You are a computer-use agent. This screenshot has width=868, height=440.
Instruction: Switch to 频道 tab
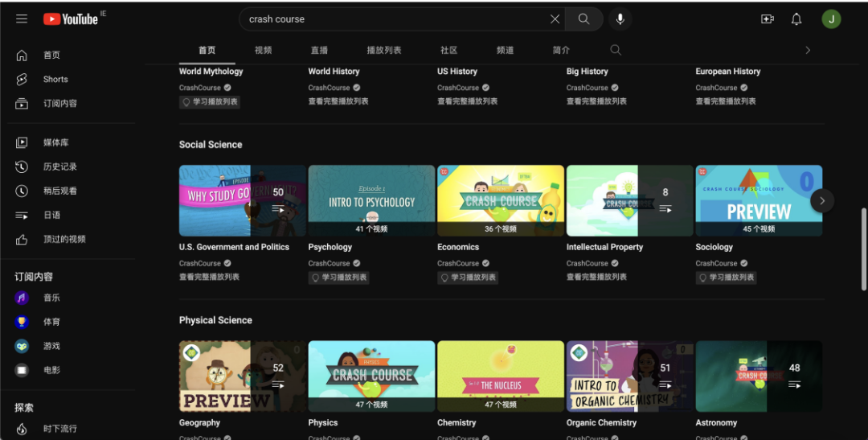(505, 50)
